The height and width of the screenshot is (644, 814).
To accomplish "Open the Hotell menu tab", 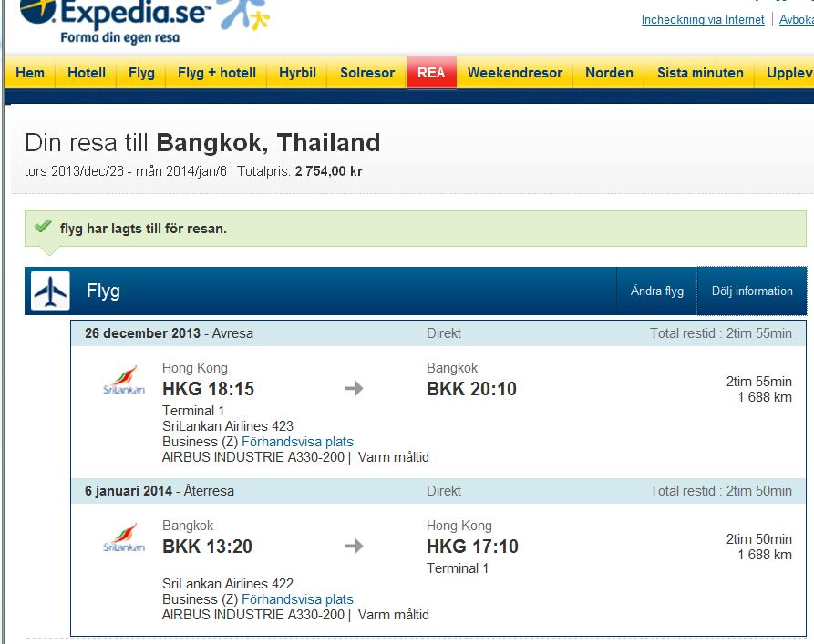I will coord(87,73).
